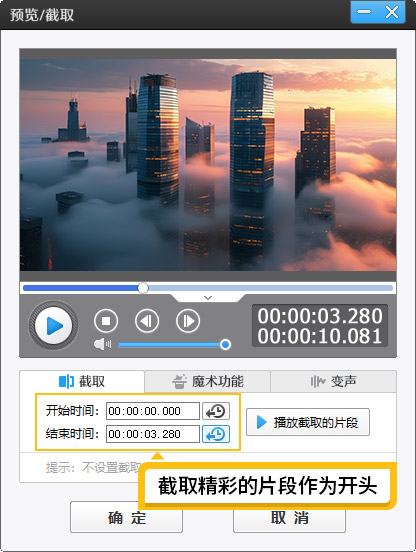The height and width of the screenshot is (552, 416).
Task: Click the volume slider handle
Action: [x=225, y=344]
